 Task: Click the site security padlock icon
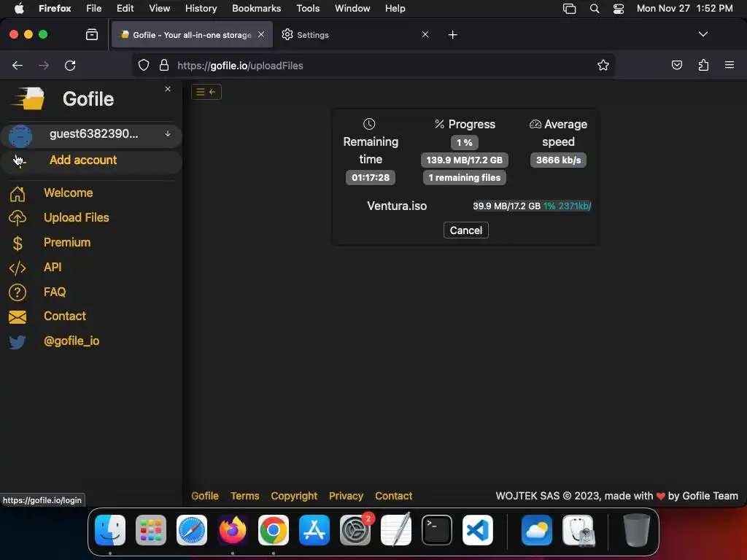(x=164, y=65)
